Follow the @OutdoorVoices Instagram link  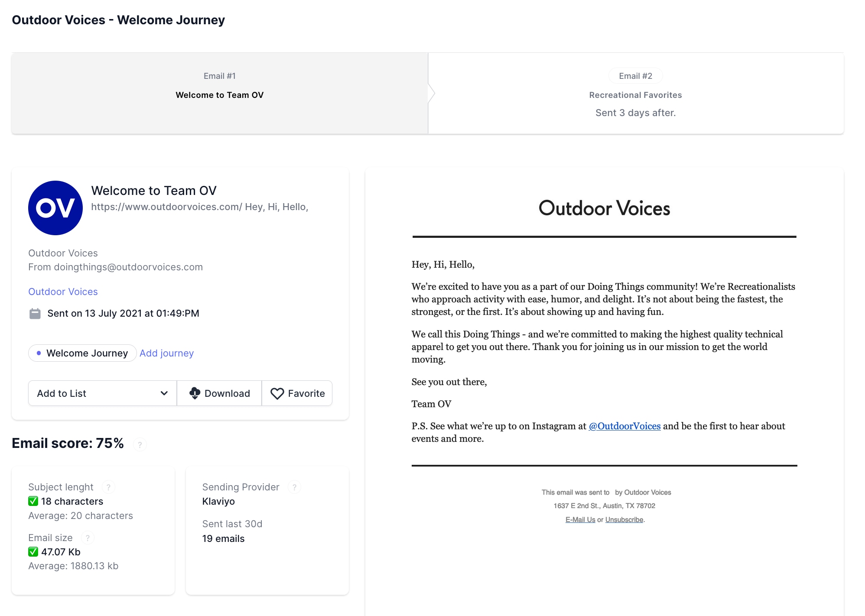pos(624,426)
